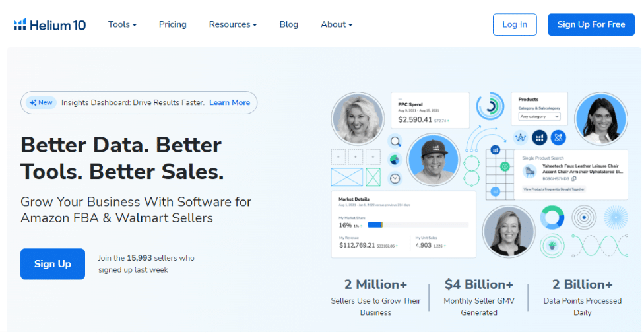Viewport: 644px width, 334px height.
Task: Open the About dropdown menu
Action: click(x=337, y=24)
